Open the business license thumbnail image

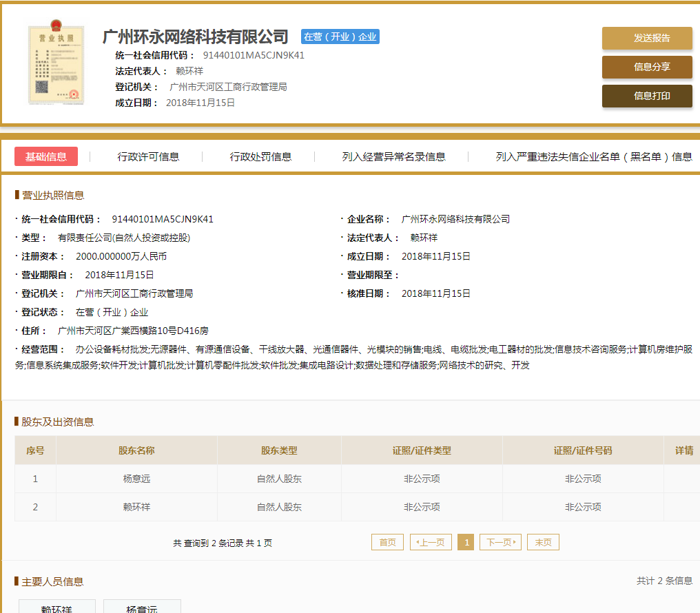(56, 65)
